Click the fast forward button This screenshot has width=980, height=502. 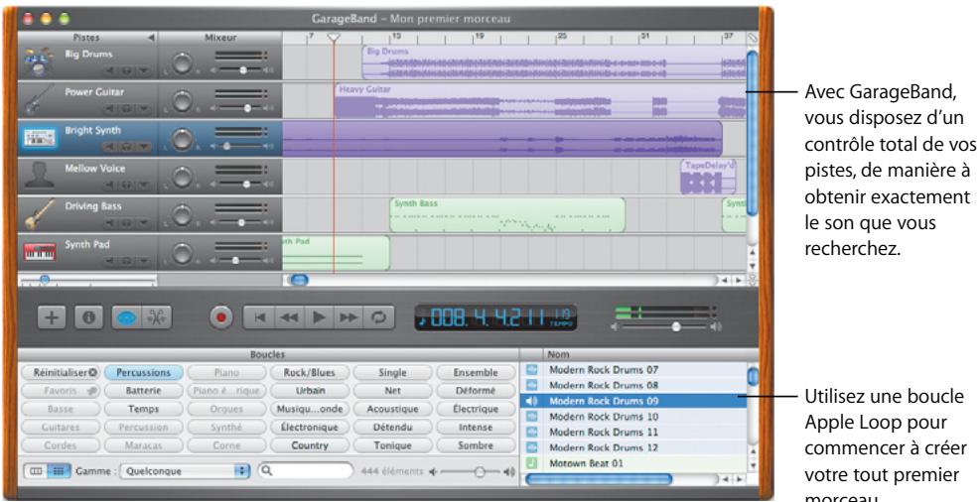click(x=349, y=317)
